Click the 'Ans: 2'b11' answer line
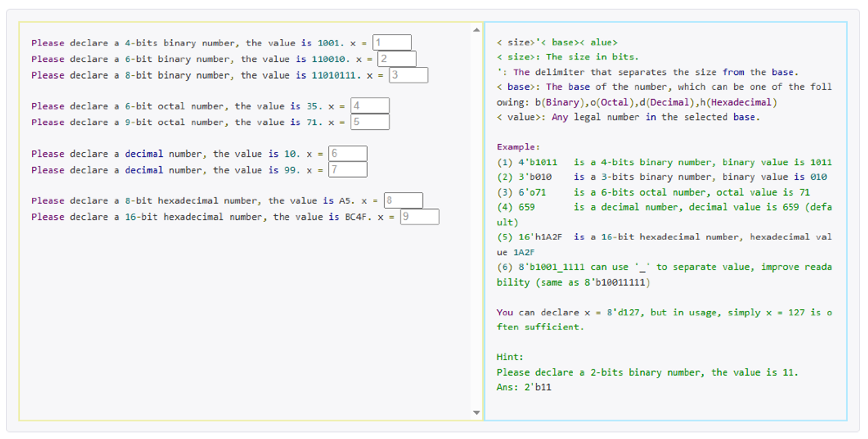This screenshot has width=868, height=439. 524,387
